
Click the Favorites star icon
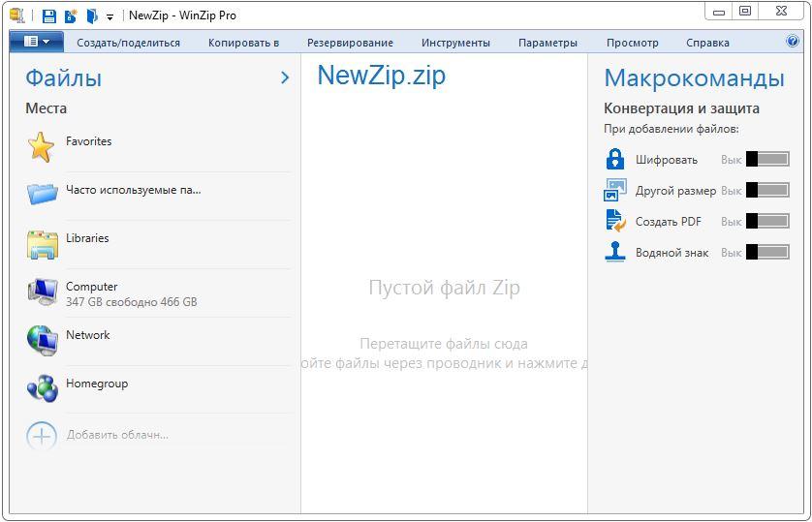41,146
